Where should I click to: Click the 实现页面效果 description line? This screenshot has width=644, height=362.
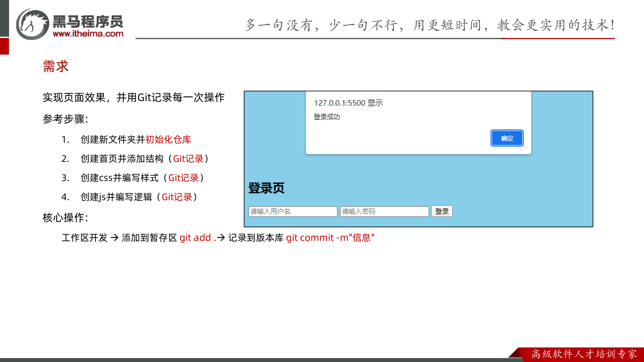click(134, 98)
